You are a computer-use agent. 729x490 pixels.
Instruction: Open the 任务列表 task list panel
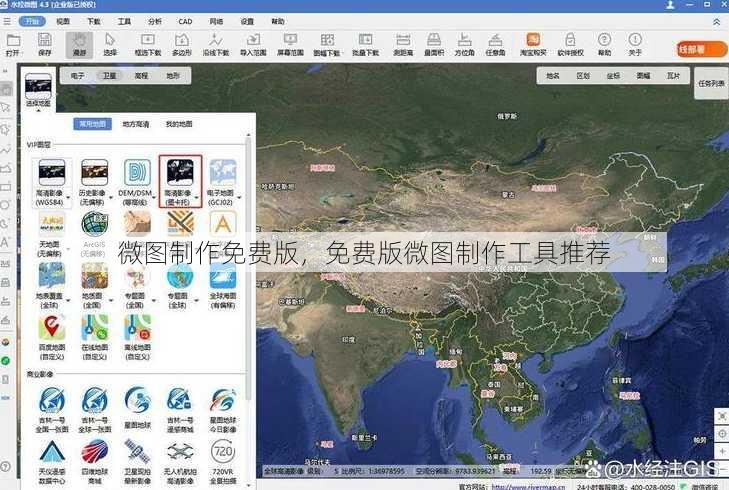[x=711, y=83]
